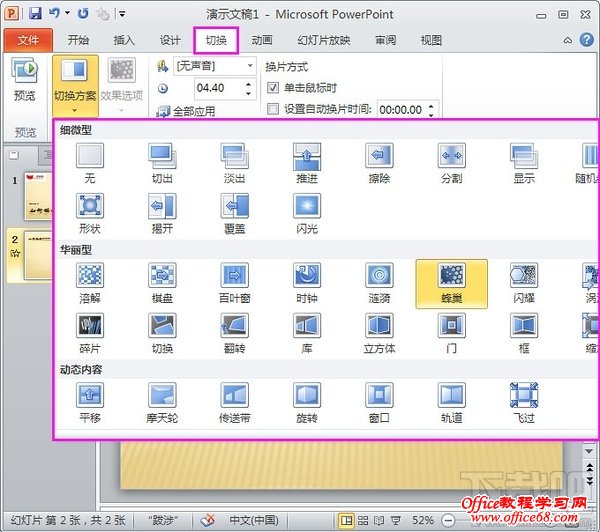Apply the 分割 split transition
The image size is (600, 532).
452,163
